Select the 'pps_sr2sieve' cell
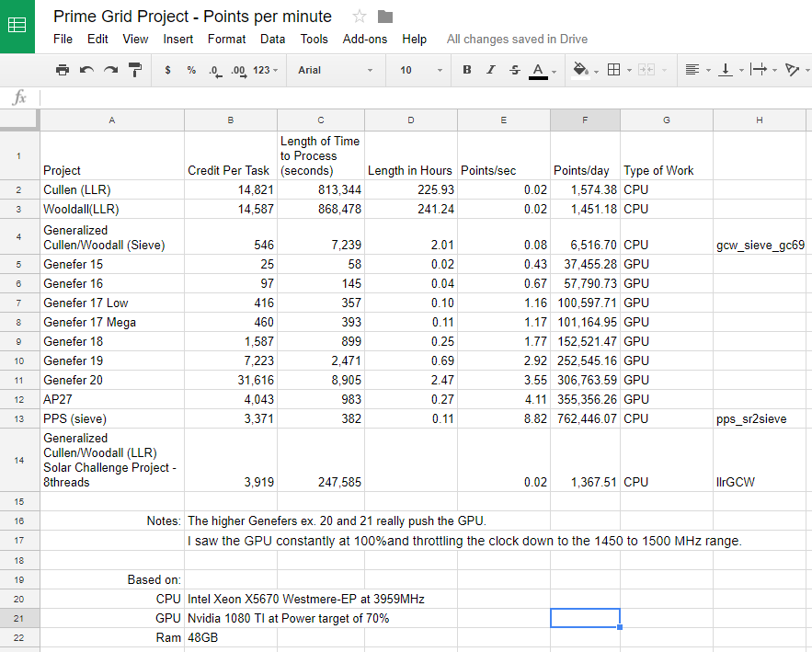The height and width of the screenshot is (652, 812). (x=760, y=418)
